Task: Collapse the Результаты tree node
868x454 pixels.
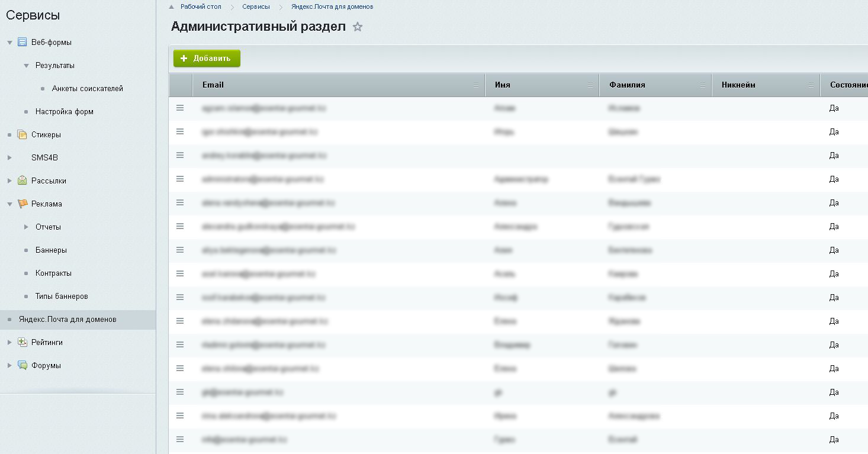Action: [26, 66]
